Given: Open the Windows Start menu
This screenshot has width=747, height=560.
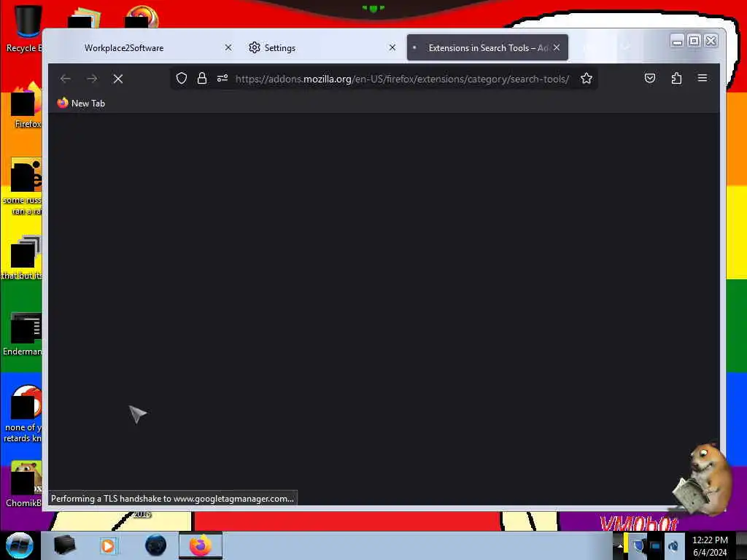Looking at the screenshot, I should [19, 545].
